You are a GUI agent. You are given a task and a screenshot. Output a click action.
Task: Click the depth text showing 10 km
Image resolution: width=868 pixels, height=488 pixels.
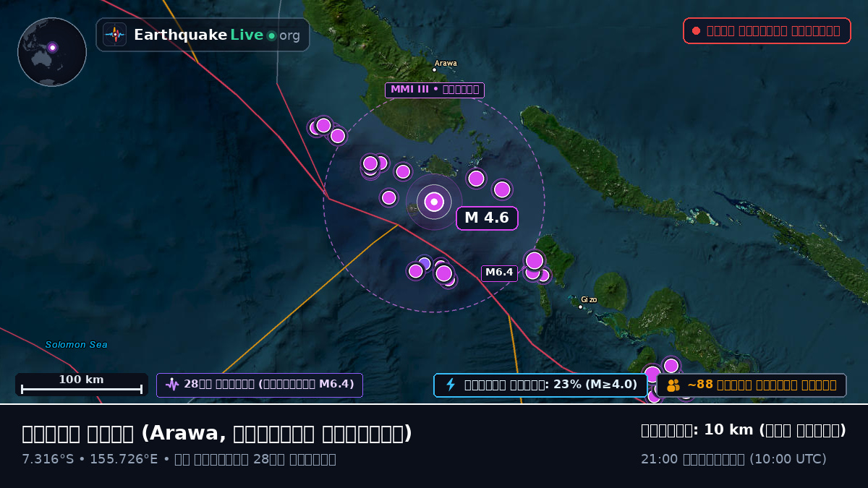tap(744, 430)
